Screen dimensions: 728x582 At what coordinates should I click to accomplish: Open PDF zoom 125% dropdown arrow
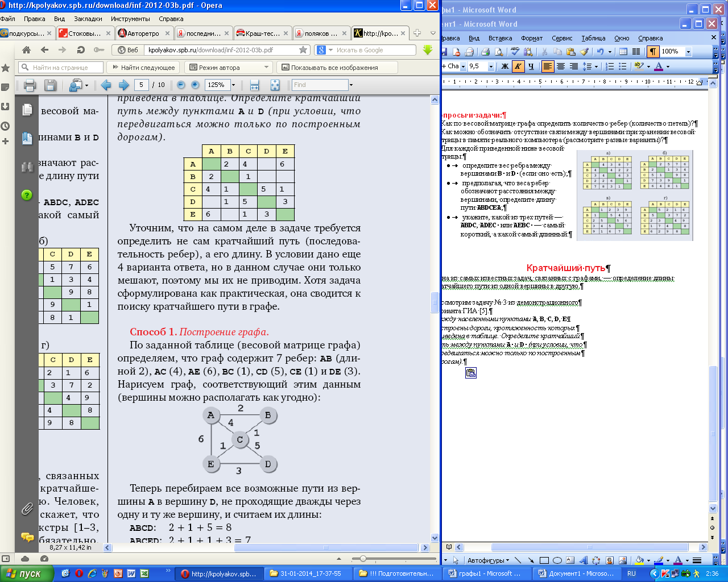pos(233,85)
